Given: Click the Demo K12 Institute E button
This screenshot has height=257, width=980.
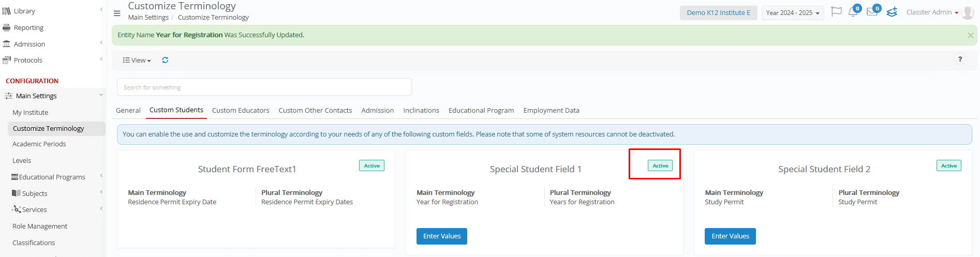Looking at the screenshot, I should [718, 13].
